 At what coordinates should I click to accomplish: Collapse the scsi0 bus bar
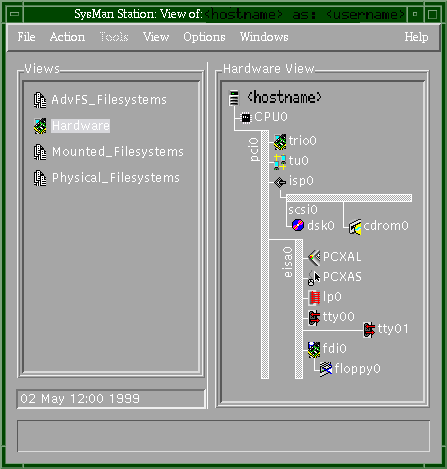click(349, 198)
